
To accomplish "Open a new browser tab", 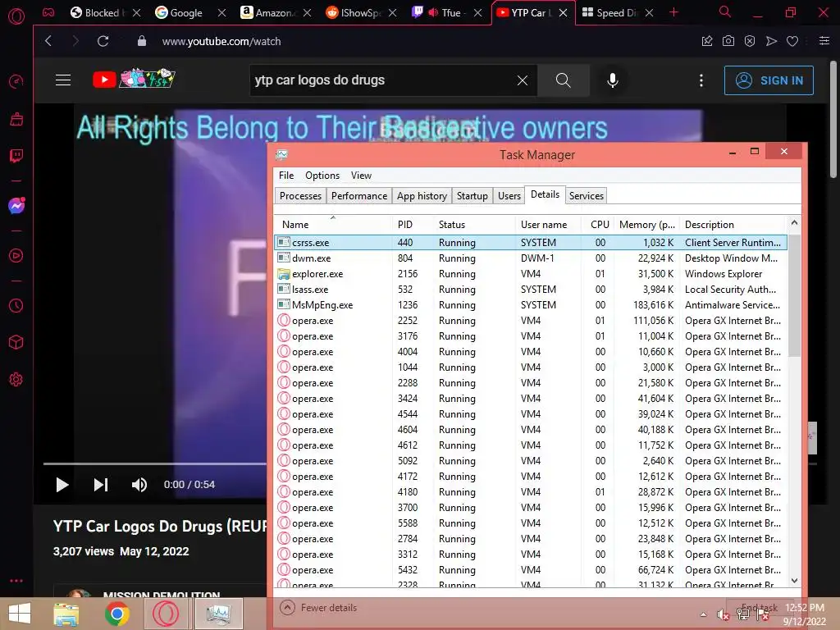I will (x=673, y=12).
